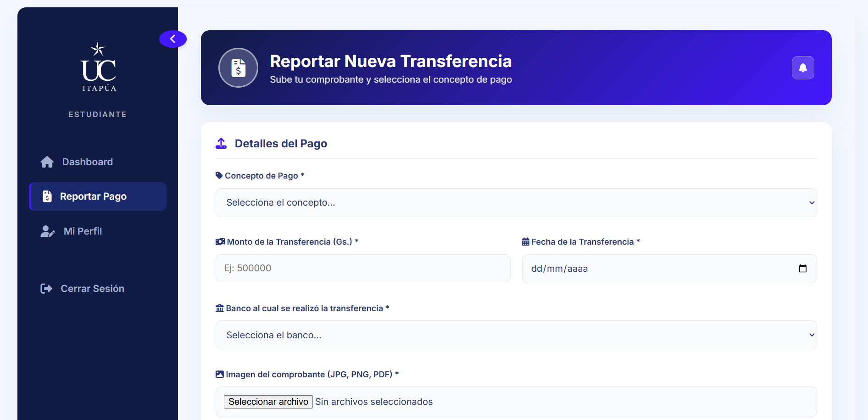Viewport: 868px width, 420px height.
Task: Open notifications via the bell icon
Action: pos(802,67)
